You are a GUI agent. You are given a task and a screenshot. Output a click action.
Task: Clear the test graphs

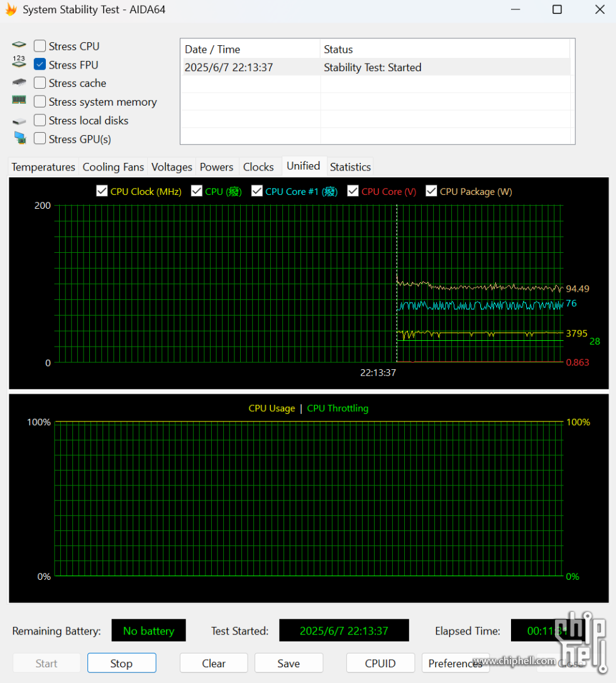(214, 663)
